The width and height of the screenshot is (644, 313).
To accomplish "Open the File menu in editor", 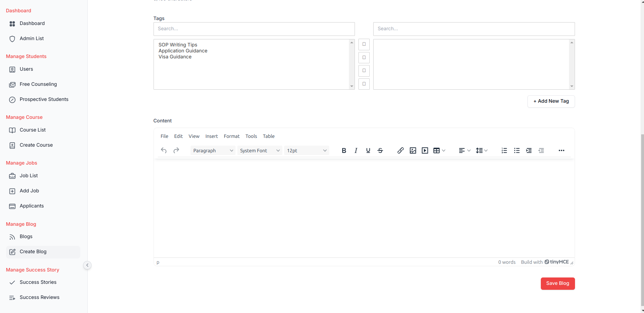I will (164, 136).
